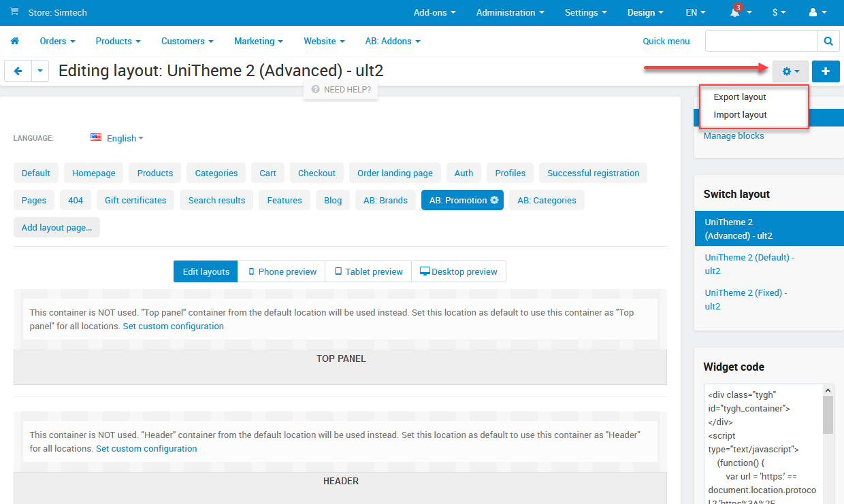The image size is (844, 504).
Task: Switch to Phone preview mode
Action: [281, 271]
